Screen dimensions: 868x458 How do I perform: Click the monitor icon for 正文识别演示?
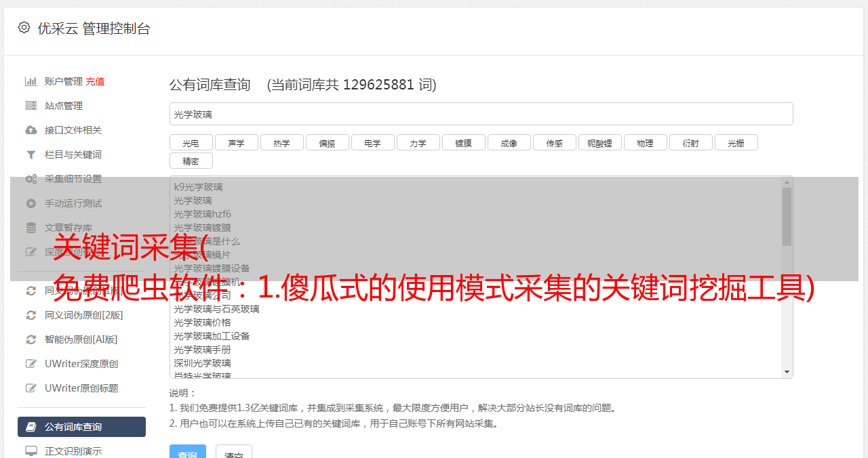pos(31,451)
